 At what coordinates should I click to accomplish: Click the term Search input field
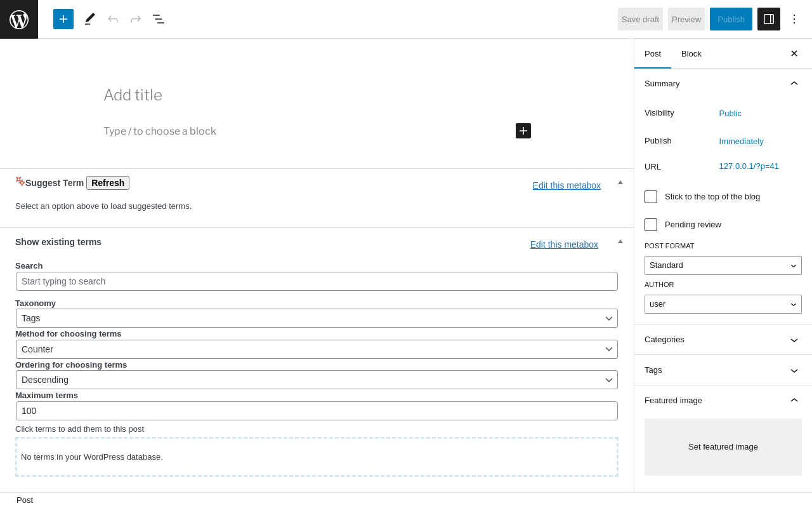click(x=317, y=281)
